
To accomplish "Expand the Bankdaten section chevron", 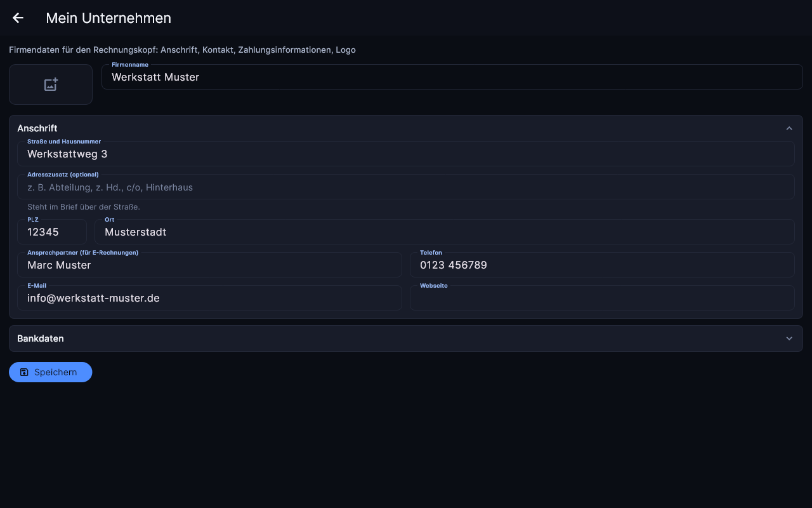I will pos(789,338).
